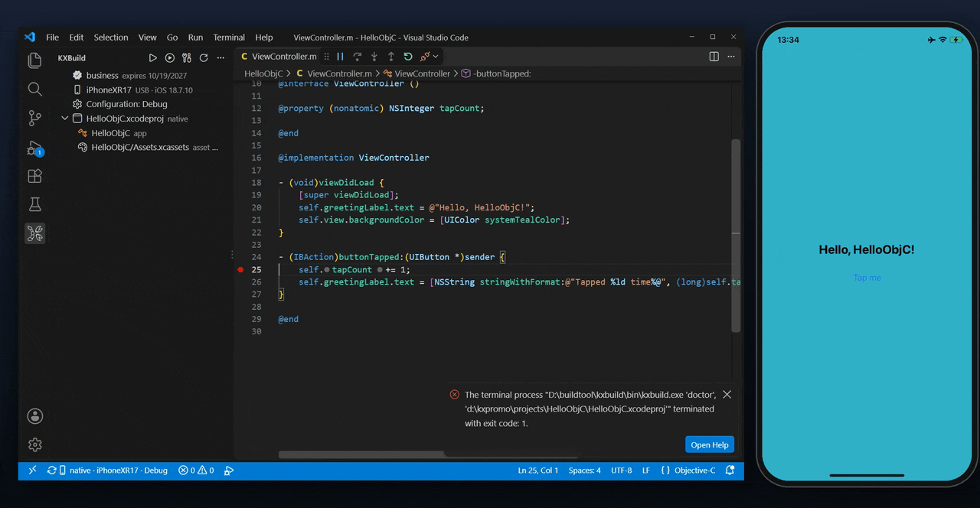The width and height of the screenshot is (980, 508).
Task: Click ViewController class breadcrumb segment
Action: [x=416, y=73]
